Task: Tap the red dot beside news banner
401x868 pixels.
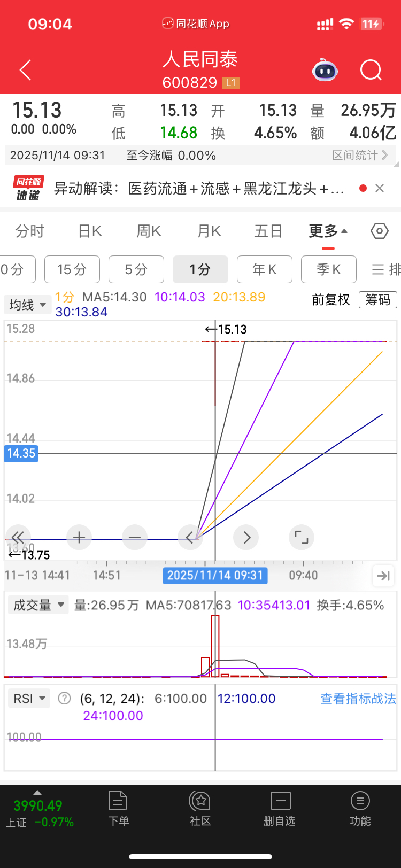Action: 363,188
